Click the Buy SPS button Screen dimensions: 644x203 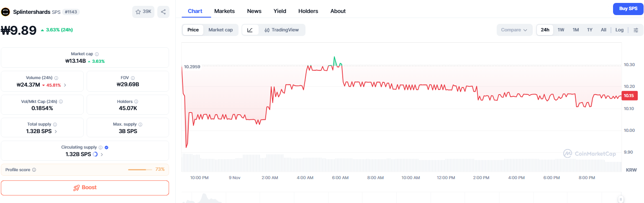click(x=628, y=8)
